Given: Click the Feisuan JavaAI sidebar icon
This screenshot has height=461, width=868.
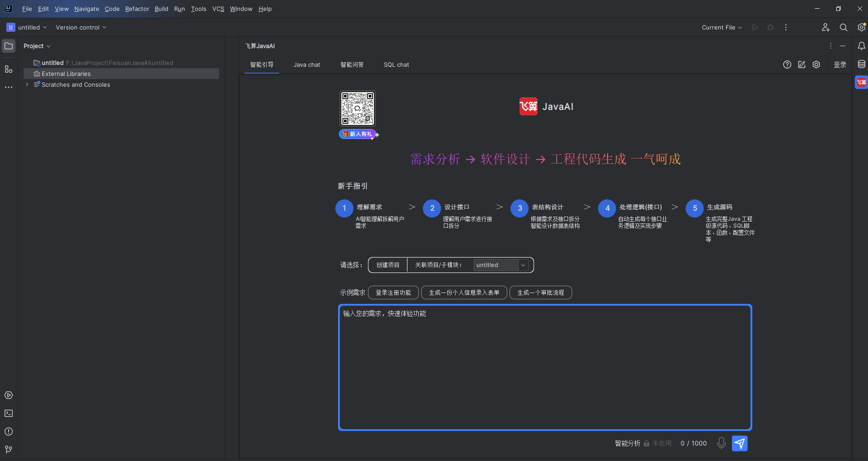Looking at the screenshot, I should (x=861, y=82).
